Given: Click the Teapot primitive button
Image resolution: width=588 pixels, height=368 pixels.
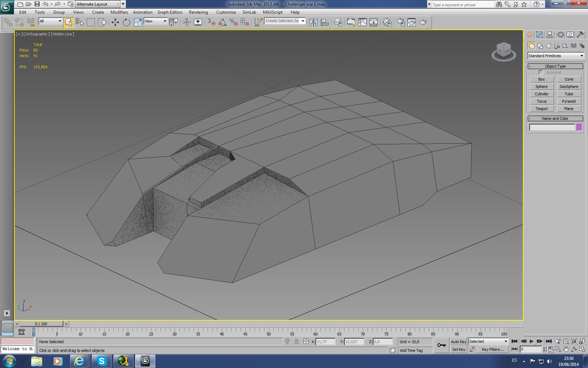Looking at the screenshot, I should pyautogui.click(x=541, y=109).
